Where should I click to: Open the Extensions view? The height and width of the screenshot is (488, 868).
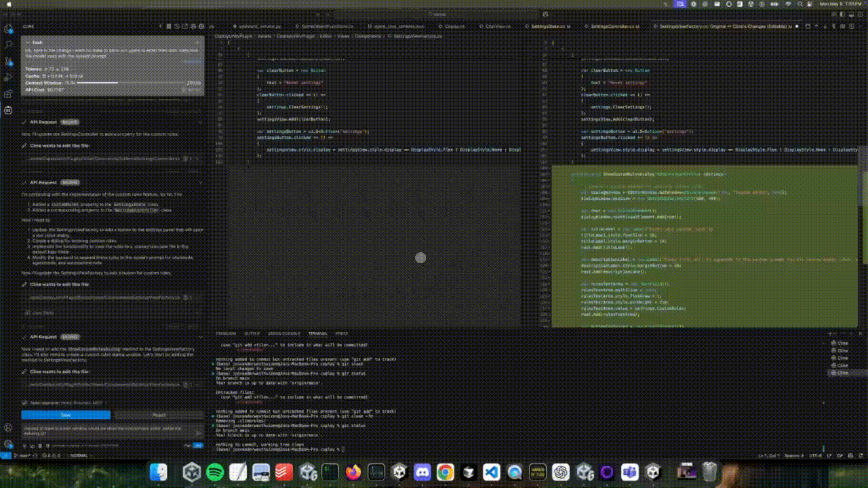(8, 94)
